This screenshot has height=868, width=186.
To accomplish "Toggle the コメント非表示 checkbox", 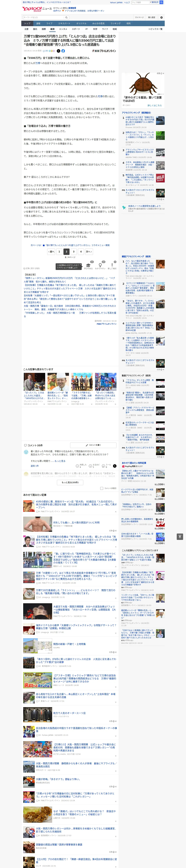I will click(102, 488).
